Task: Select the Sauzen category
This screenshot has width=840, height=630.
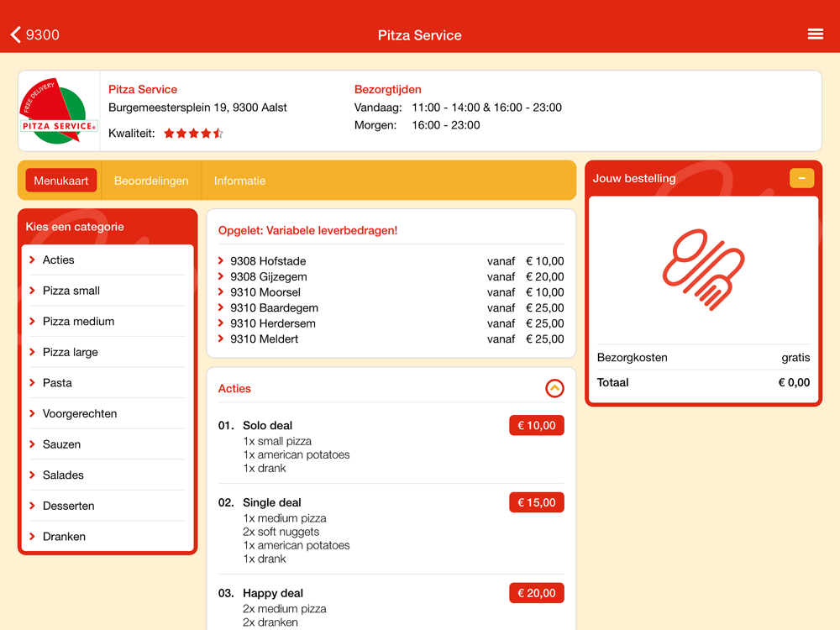Action: coord(108,444)
